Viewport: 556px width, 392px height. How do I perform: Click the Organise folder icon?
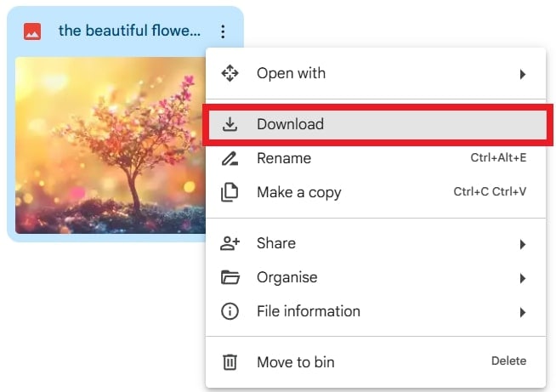pos(230,277)
